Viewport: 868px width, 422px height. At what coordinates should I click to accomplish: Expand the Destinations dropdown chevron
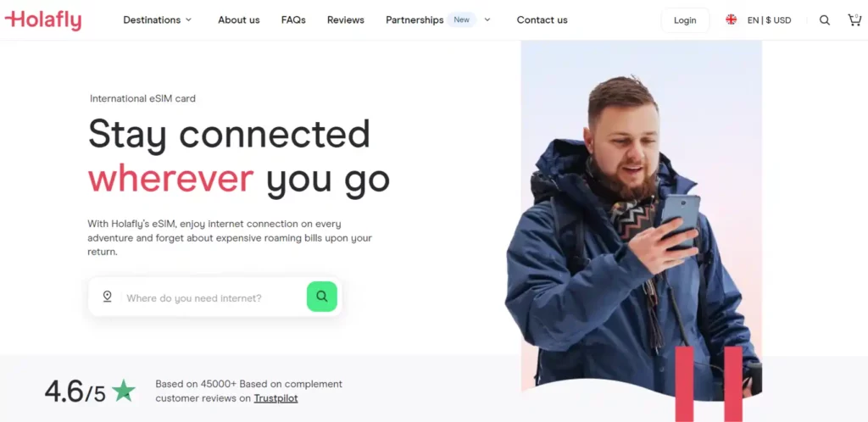pos(188,19)
